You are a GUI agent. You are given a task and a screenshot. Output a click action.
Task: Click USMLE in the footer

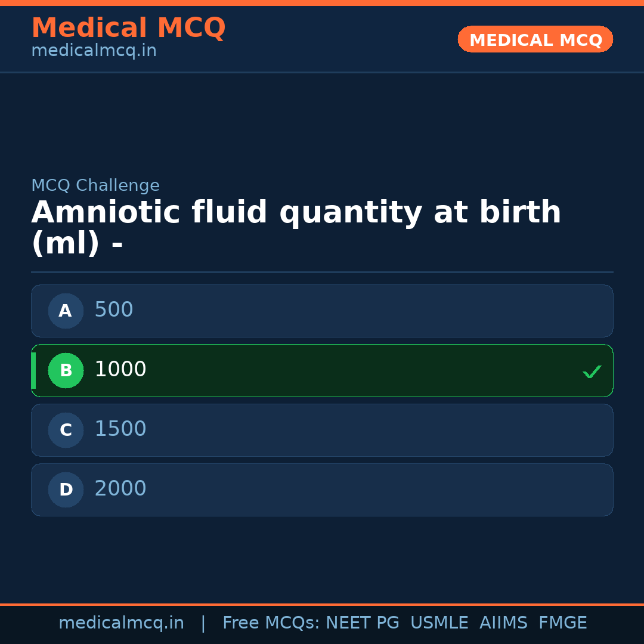(x=439, y=623)
